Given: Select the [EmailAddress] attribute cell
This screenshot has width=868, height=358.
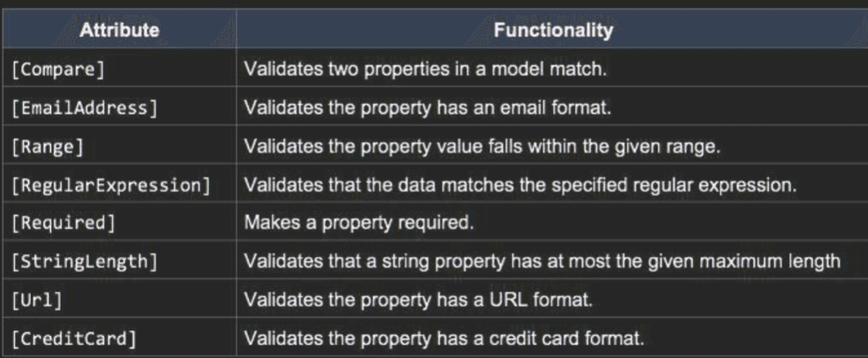Looking at the screenshot, I should pos(119,106).
